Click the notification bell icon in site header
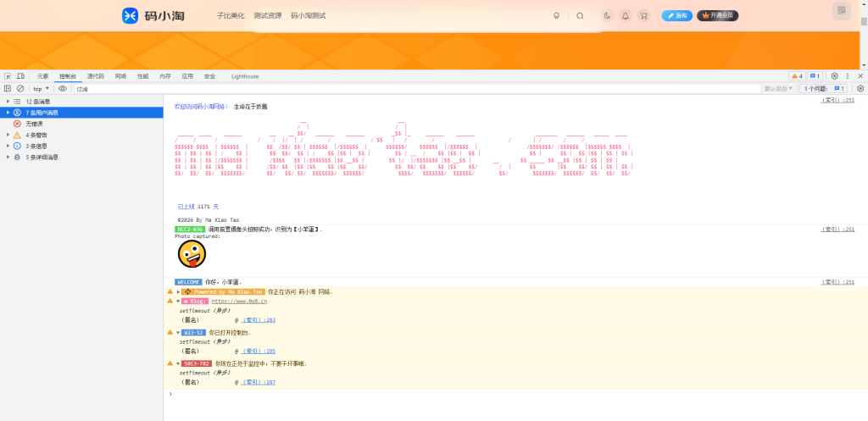The image size is (868, 421). pos(626,15)
